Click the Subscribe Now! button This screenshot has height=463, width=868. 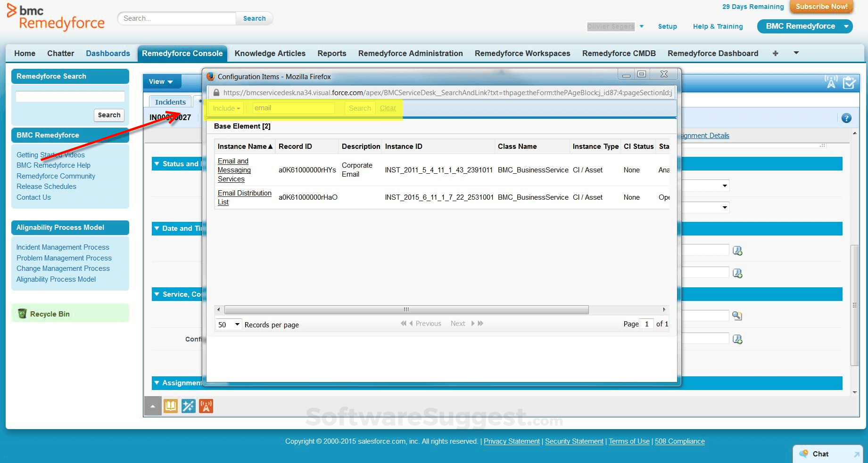tap(822, 7)
